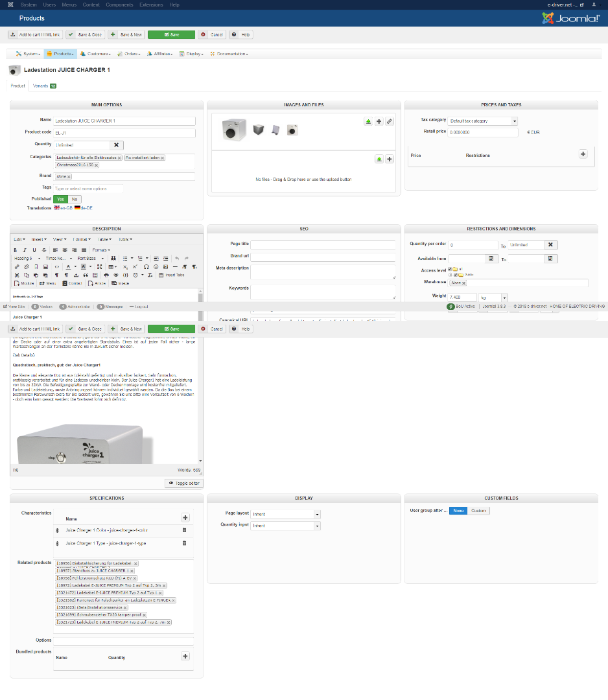This screenshot has height=700, width=608.
Task: Toggle bold formatting in description editor
Action: (15, 250)
